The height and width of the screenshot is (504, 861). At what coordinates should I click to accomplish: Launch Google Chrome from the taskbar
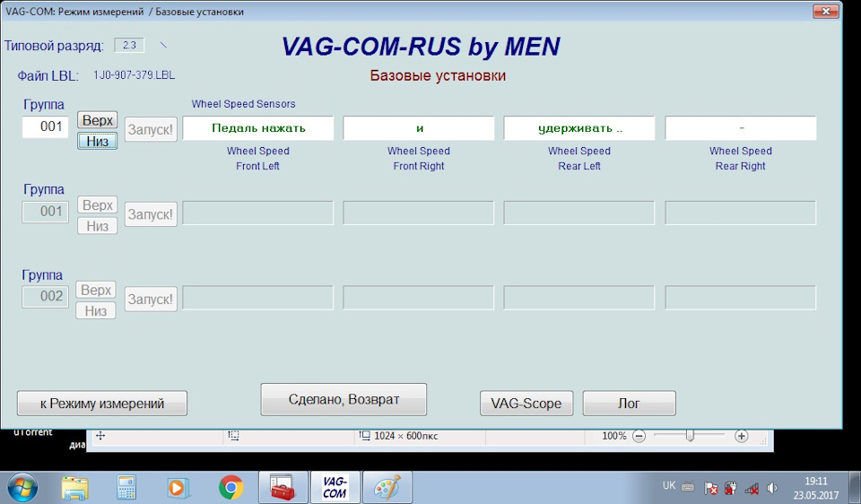point(230,488)
